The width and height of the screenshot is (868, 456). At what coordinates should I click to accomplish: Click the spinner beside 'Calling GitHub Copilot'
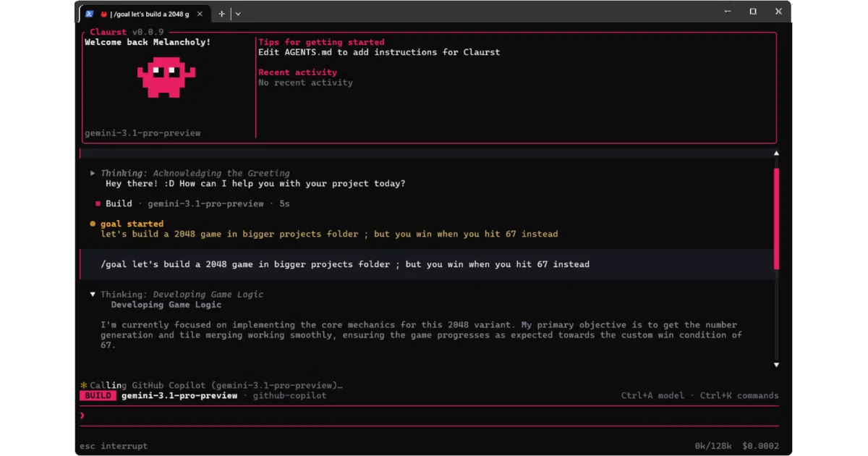pyautogui.click(x=84, y=386)
